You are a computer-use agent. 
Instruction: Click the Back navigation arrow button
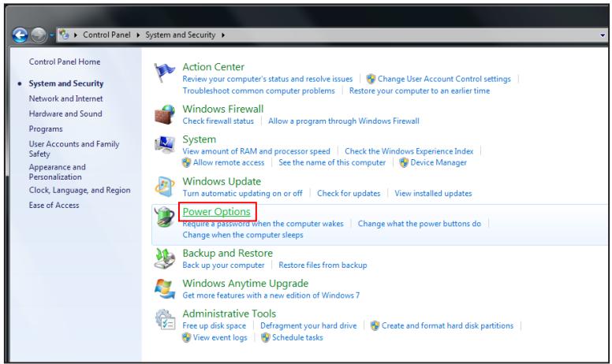(20, 35)
